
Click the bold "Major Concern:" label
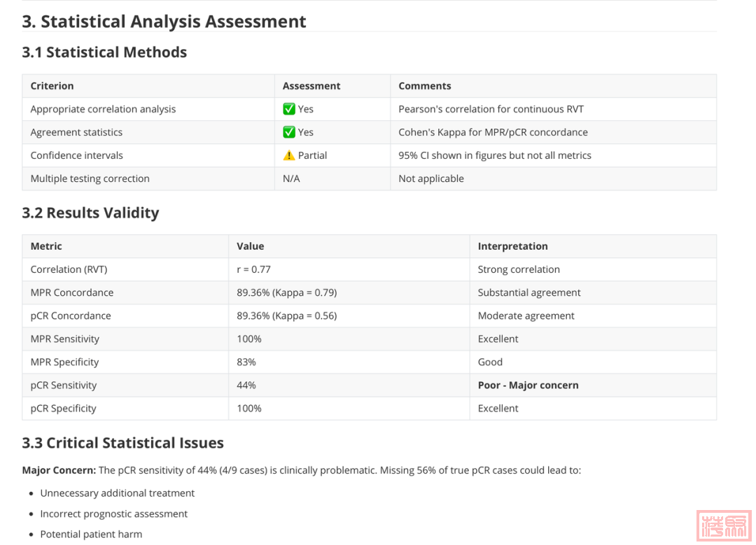59,470
